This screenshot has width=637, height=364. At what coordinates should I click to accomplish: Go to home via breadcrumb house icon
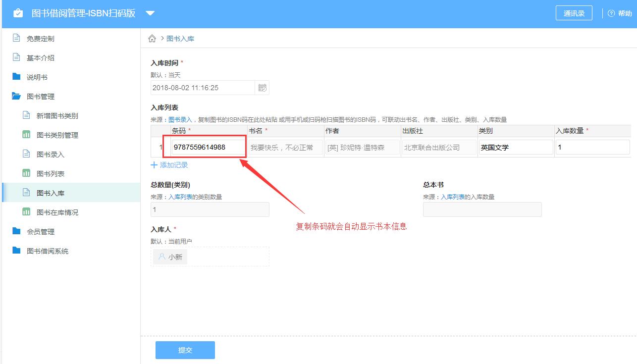click(152, 39)
